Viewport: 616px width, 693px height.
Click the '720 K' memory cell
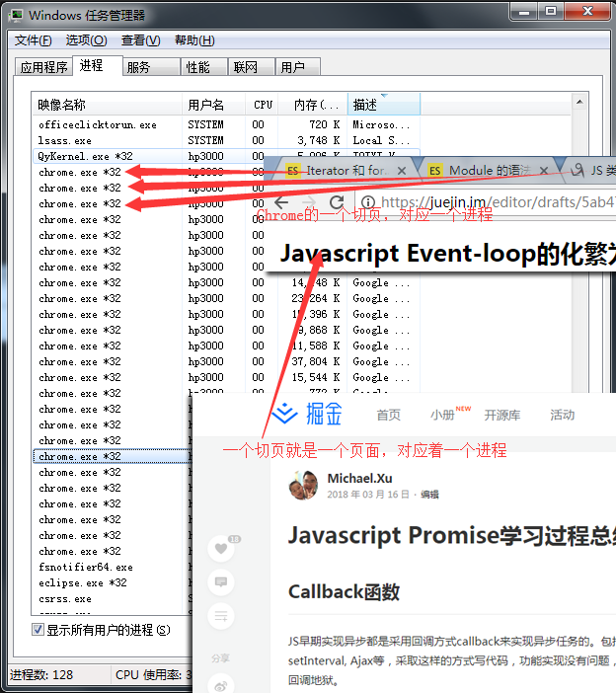click(x=325, y=124)
